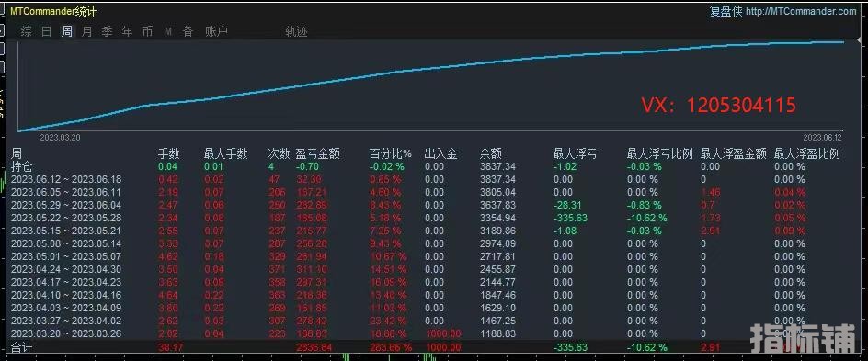This screenshot has width=868, height=361.
Task: Open the 备 notes tab
Action: [x=188, y=31]
